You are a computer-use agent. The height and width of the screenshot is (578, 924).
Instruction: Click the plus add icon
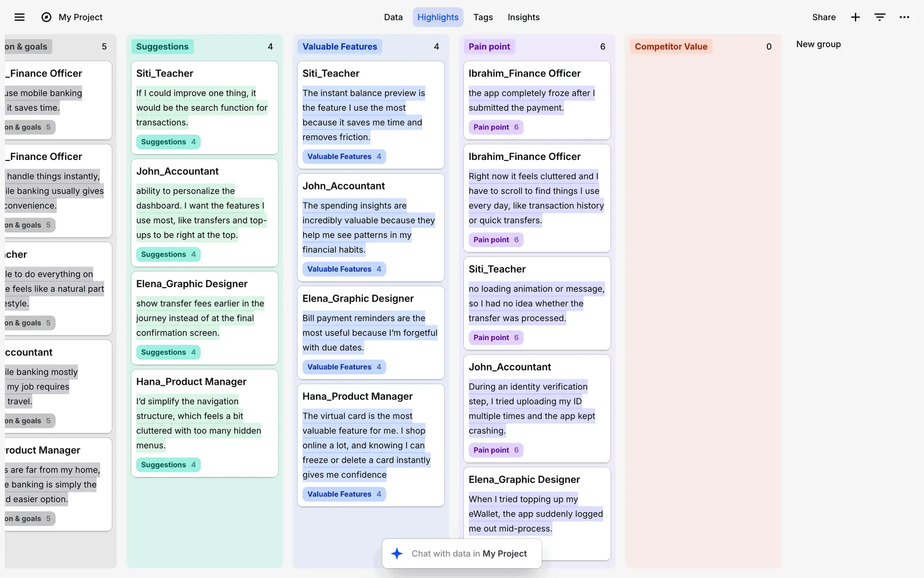pos(855,17)
